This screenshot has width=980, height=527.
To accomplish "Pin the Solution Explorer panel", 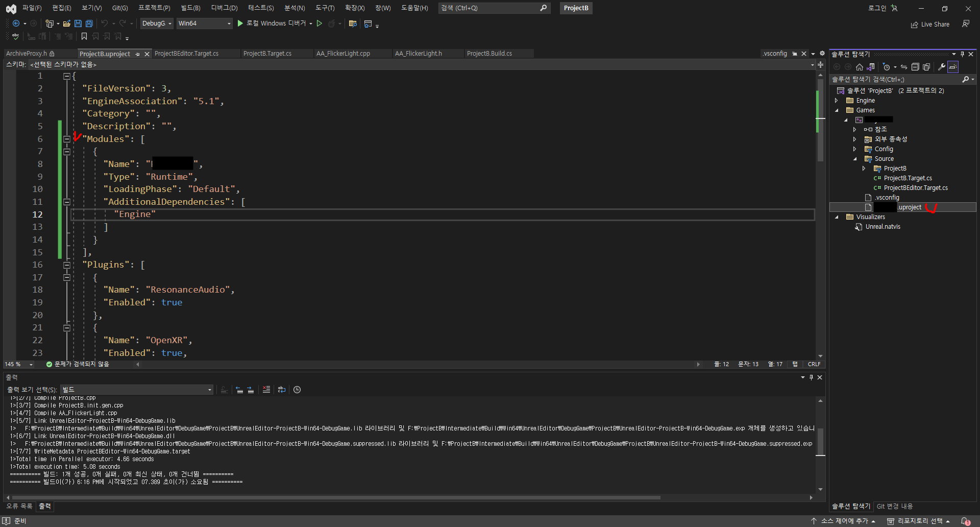I will [962, 54].
